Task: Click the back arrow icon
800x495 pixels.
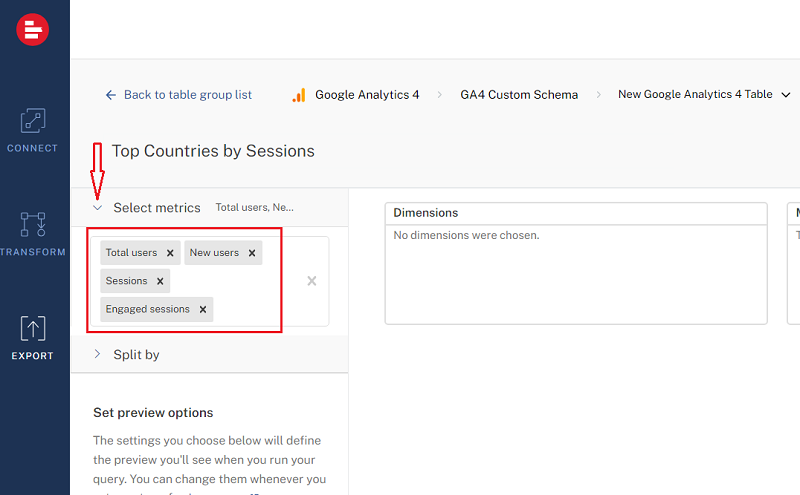Action: tap(111, 95)
